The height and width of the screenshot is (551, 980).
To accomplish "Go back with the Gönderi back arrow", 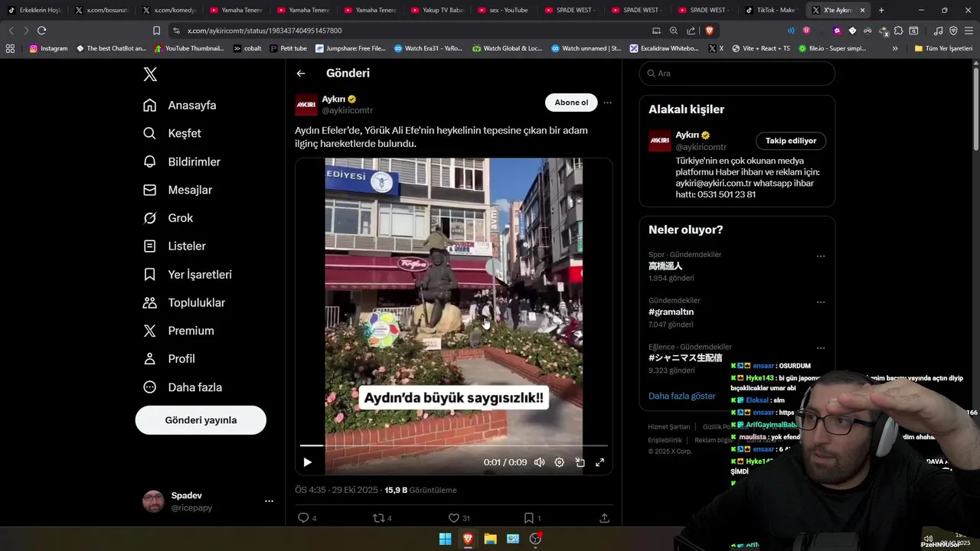I will (x=301, y=73).
